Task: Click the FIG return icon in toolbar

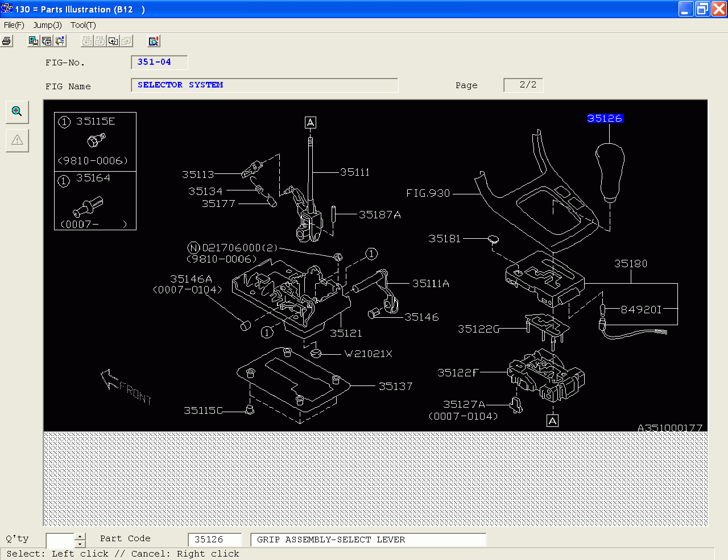Action: [x=47, y=41]
